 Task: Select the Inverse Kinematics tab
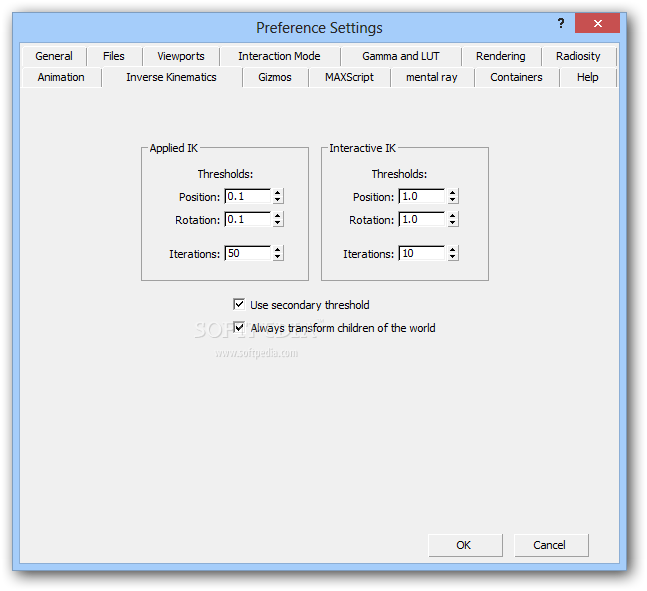[172, 77]
